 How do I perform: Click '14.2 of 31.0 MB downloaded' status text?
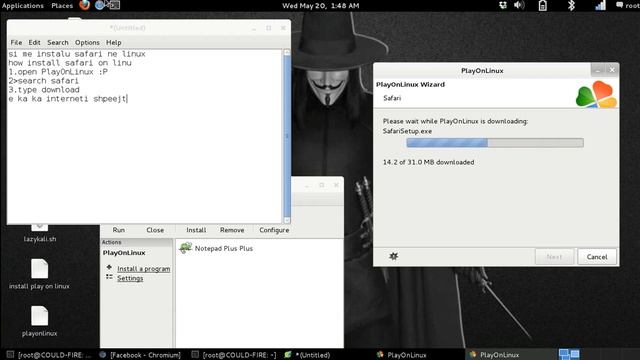point(428,162)
